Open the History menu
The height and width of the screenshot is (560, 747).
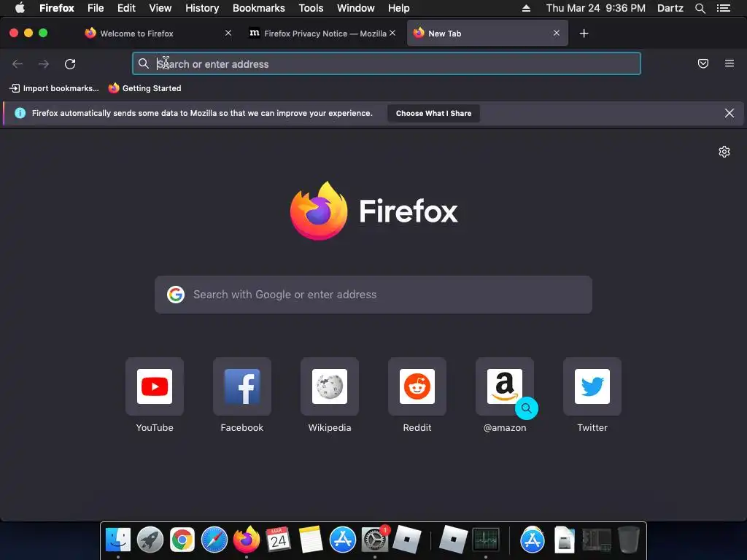click(x=202, y=8)
